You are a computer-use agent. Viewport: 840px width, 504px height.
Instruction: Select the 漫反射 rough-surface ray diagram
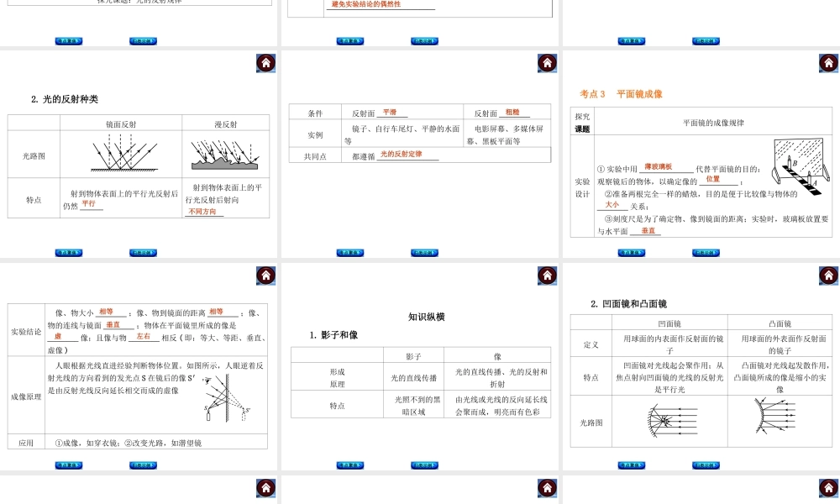(225, 155)
